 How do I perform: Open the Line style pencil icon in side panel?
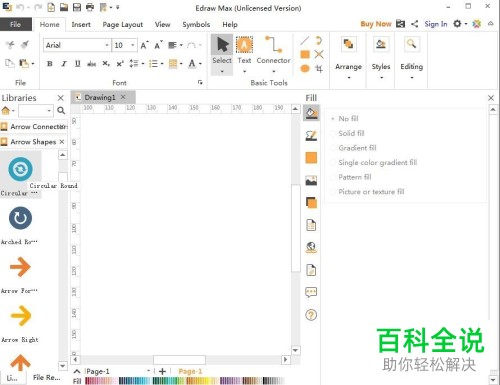point(311,135)
